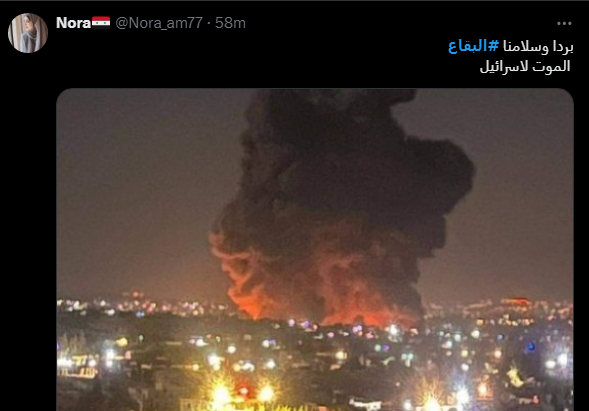Open the @Nora_am77 handle link
Screen dimensions: 589x411
coord(159,23)
